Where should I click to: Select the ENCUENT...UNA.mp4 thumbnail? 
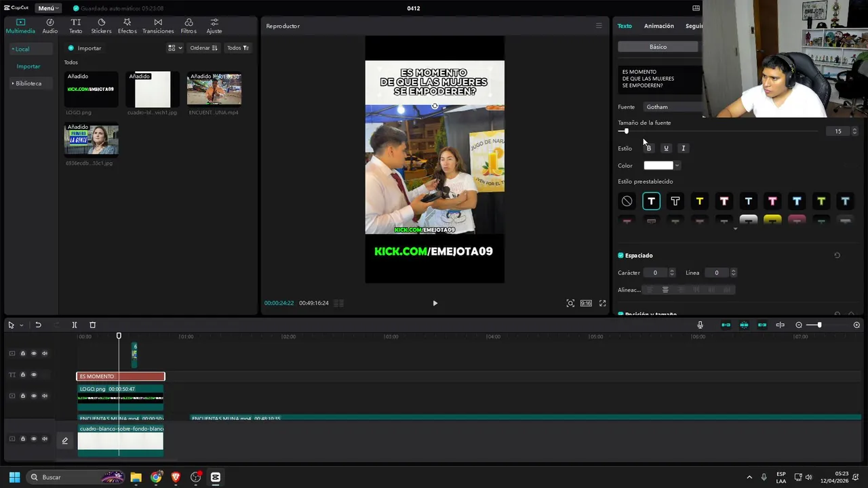(214, 89)
